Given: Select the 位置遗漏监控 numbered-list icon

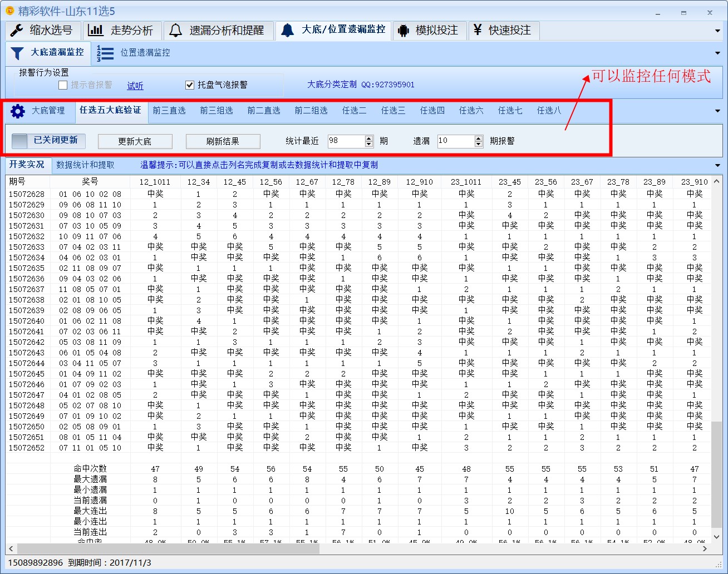Looking at the screenshot, I should click(105, 53).
